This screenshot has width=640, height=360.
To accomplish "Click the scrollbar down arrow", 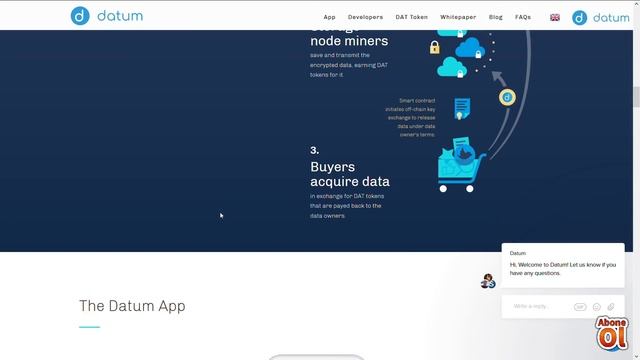I will [x=636, y=356].
